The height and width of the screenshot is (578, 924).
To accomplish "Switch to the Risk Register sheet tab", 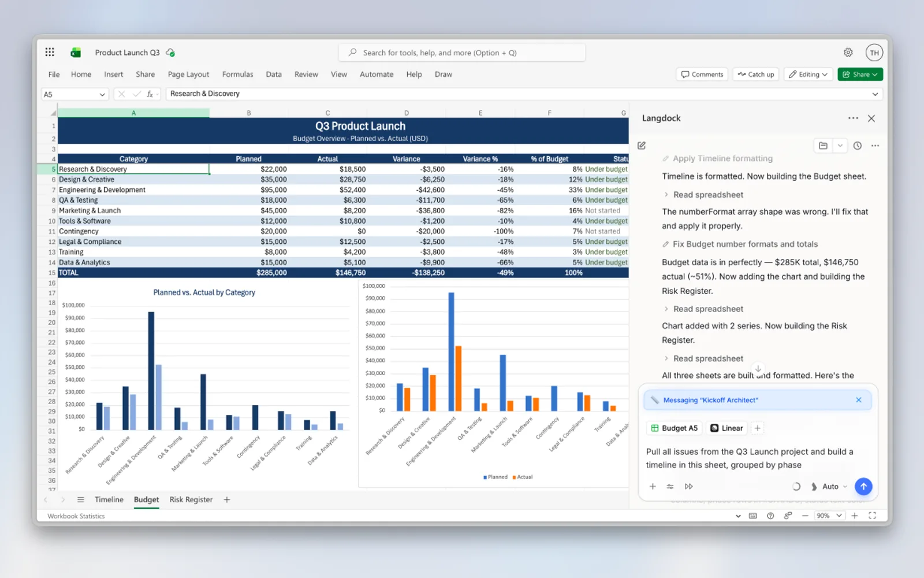I will pos(191,499).
